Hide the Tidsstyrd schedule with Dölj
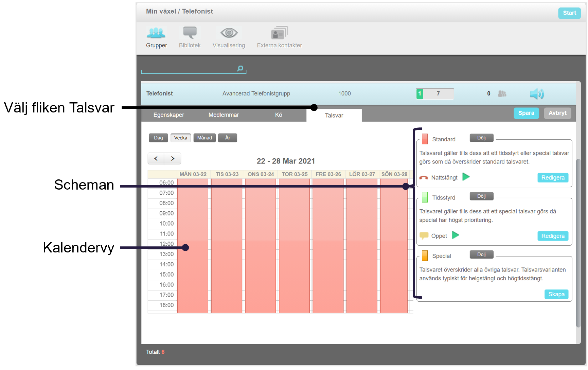 point(481,196)
